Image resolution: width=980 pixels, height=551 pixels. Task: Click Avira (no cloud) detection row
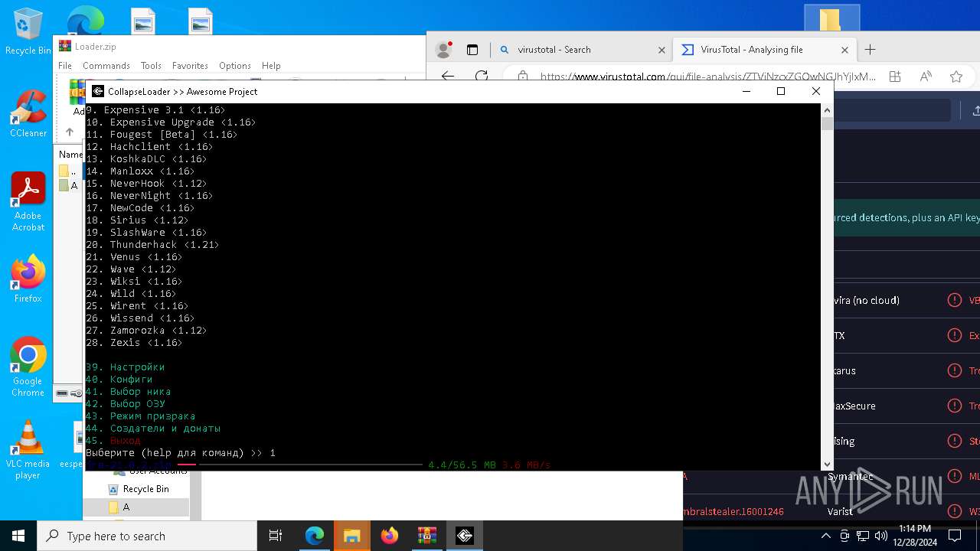tap(906, 300)
